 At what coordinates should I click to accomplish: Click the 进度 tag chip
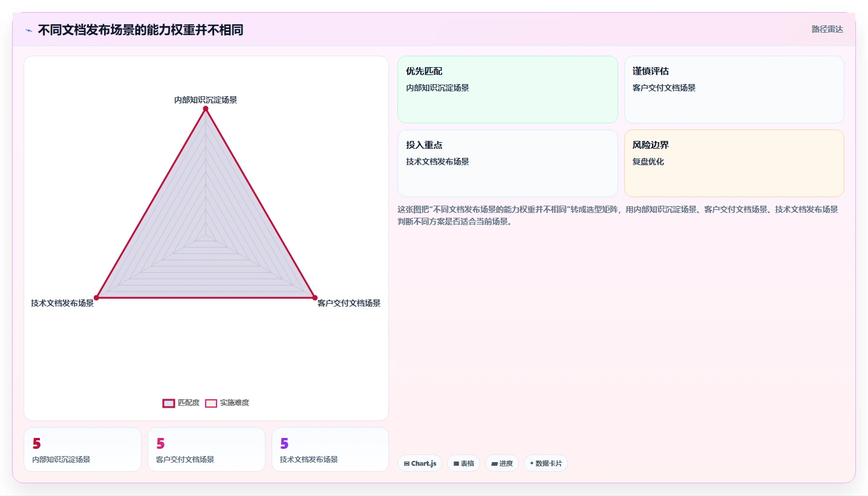pos(502,463)
